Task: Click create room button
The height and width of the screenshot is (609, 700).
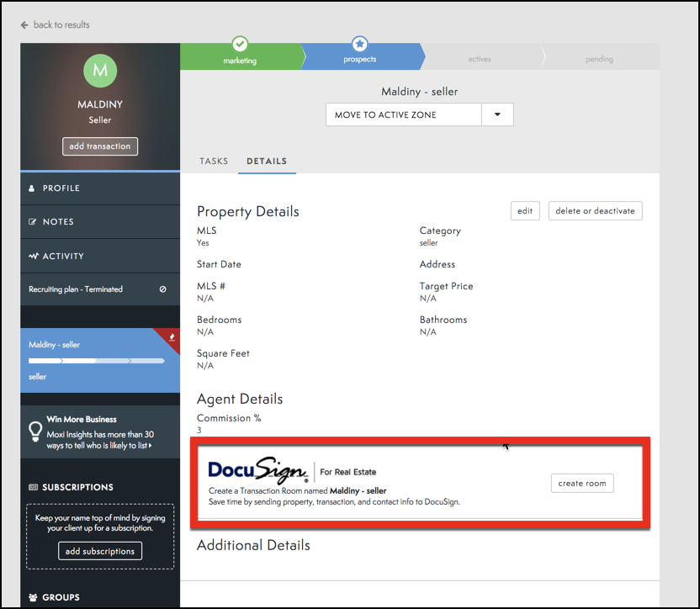Action: point(582,484)
